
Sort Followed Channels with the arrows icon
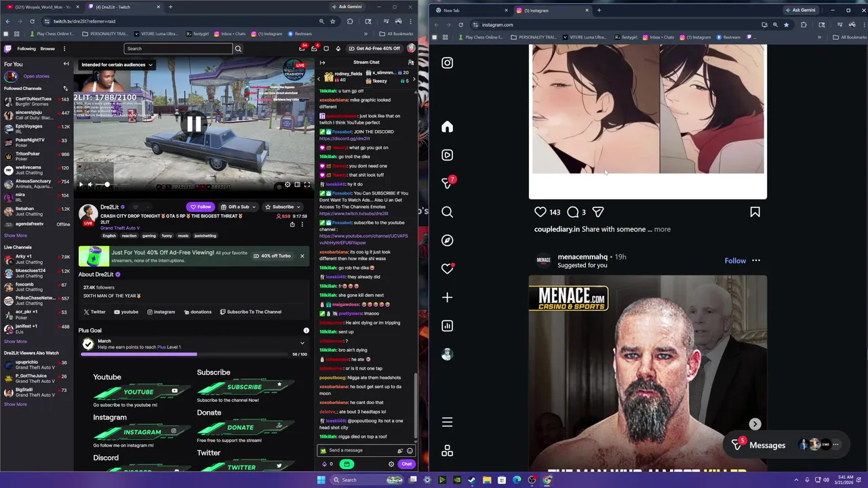coord(66,88)
